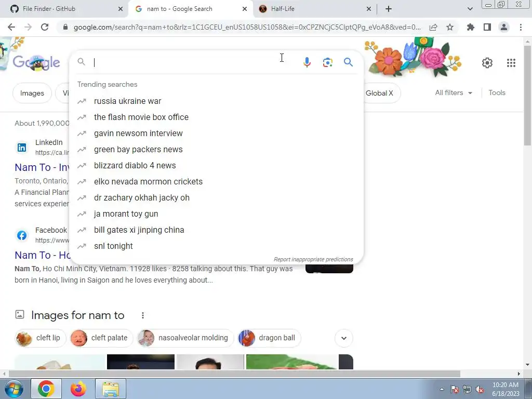
Task: Pick elko nevada mormon crickets suggestion
Action: pyautogui.click(x=216, y=181)
